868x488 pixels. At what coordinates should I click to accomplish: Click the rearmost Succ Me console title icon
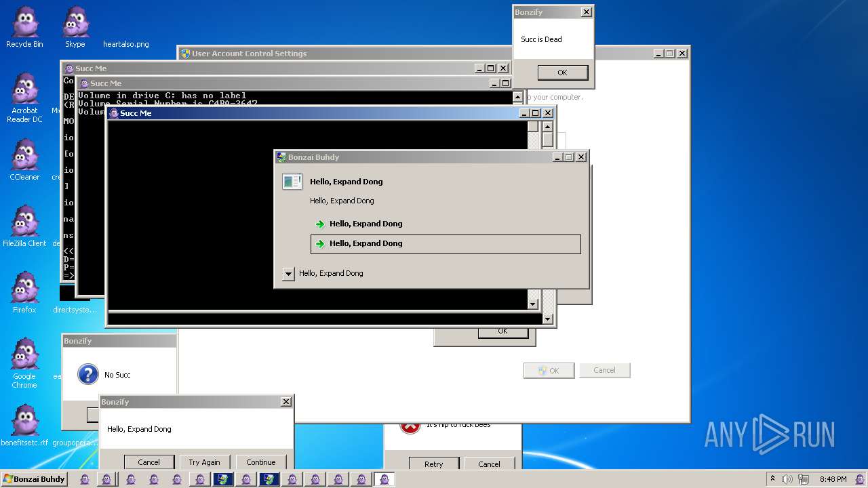pyautogui.click(x=69, y=68)
